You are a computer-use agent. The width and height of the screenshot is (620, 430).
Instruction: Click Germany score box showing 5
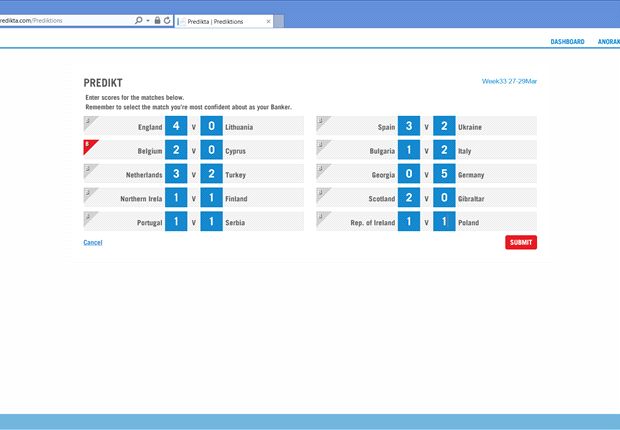(x=444, y=174)
